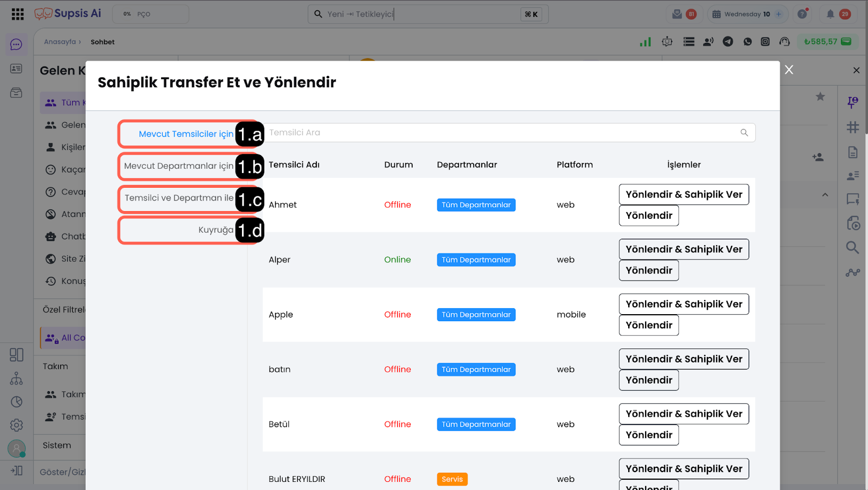Click the plus next to Wednesday 10
Screen dimensions: 868x490
point(778,14)
